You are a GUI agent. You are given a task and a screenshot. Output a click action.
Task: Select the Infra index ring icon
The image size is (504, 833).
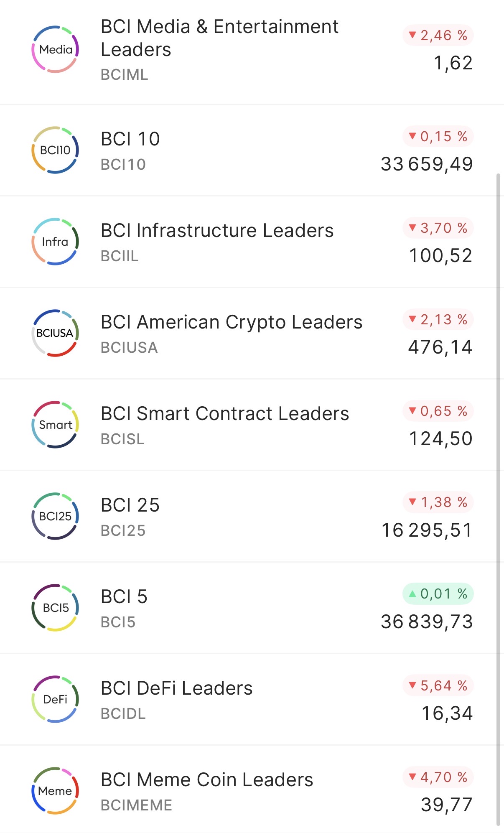pos(55,242)
